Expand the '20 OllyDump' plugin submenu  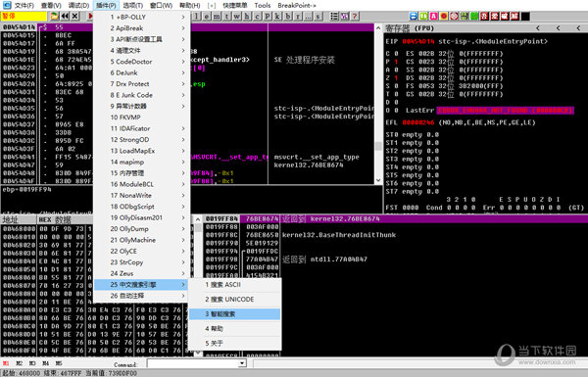click(x=141, y=229)
